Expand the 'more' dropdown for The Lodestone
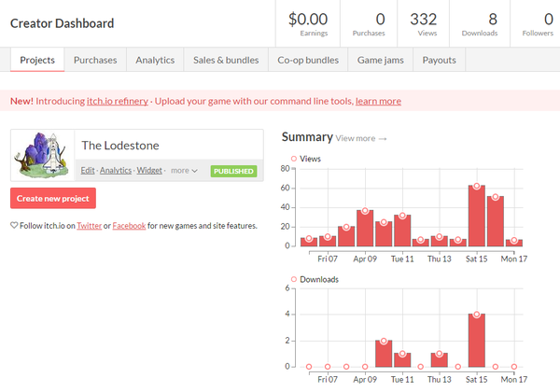This screenshot has width=560, height=392. click(x=184, y=171)
